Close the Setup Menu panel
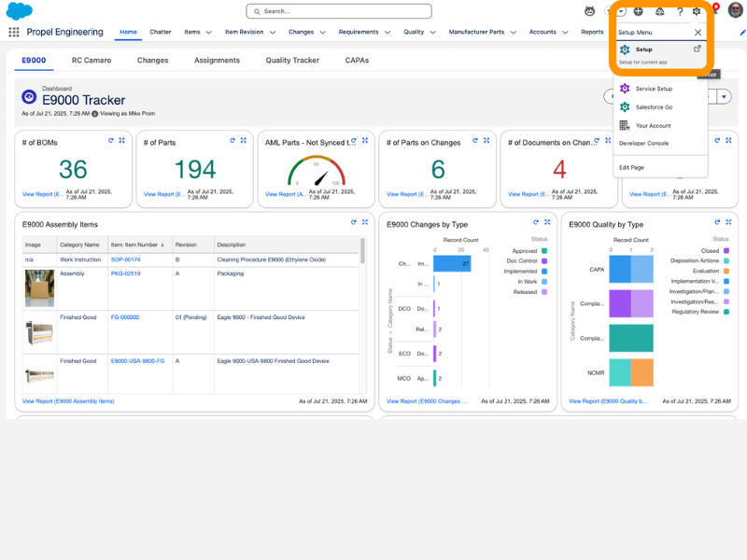The image size is (747, 560). coord(698,33)
